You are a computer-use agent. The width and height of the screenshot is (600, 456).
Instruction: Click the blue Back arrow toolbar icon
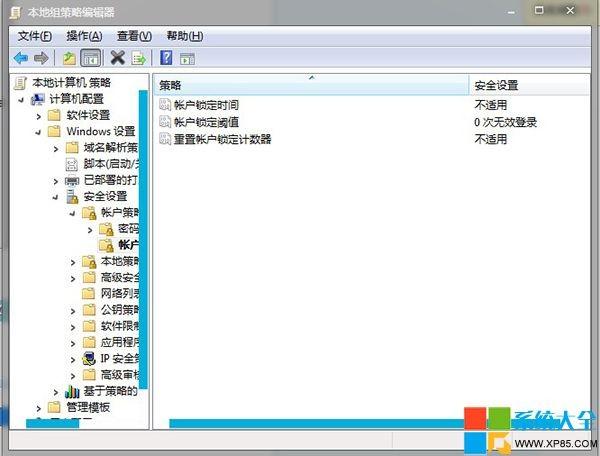(x=21, y=58)
